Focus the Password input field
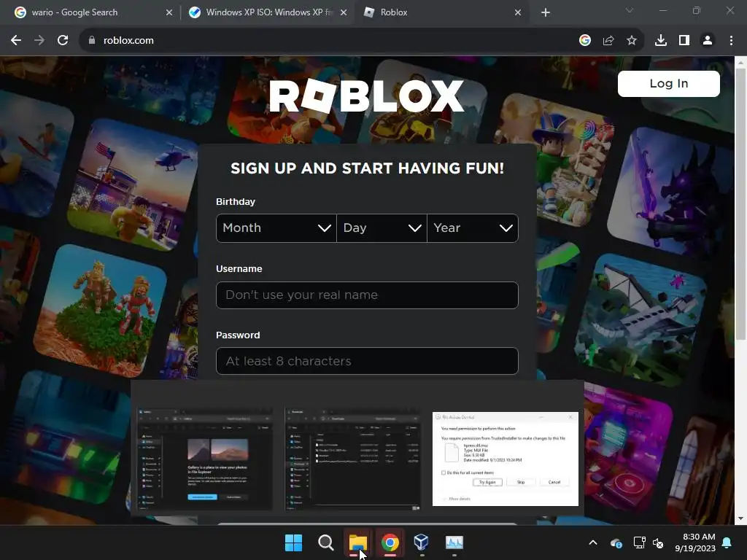This screenshot has width=747, height=560. 367,361
